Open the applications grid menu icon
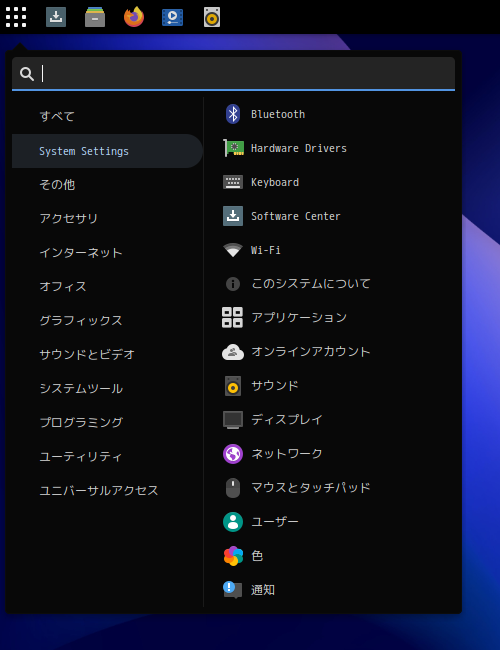The image size is (500, 650). [16, 17]
